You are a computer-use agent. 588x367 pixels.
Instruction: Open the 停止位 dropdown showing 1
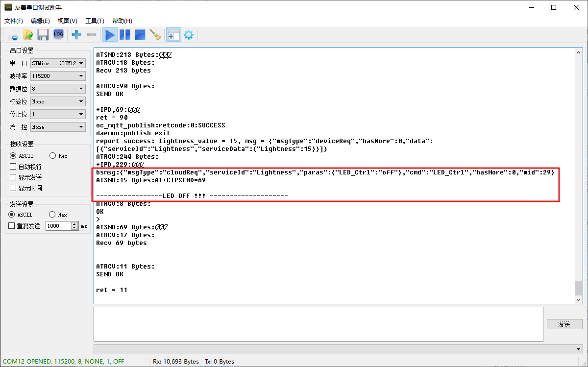coord(58,114)
